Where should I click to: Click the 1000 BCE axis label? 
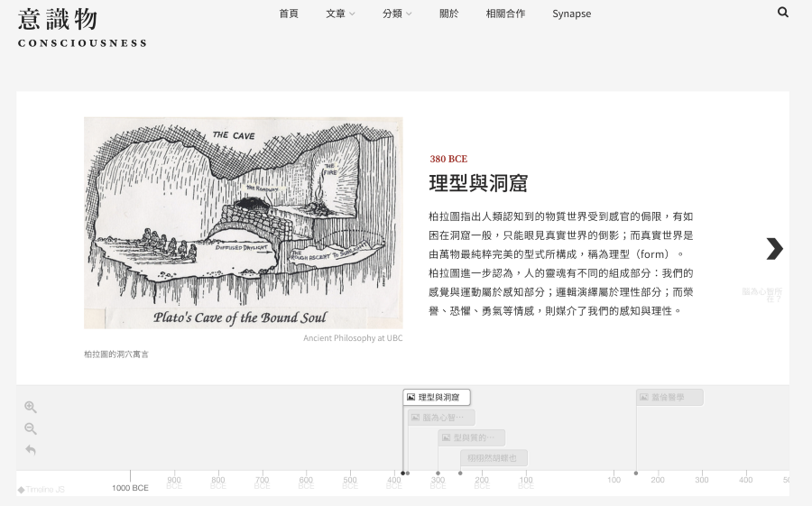click(x=130, y=488)
